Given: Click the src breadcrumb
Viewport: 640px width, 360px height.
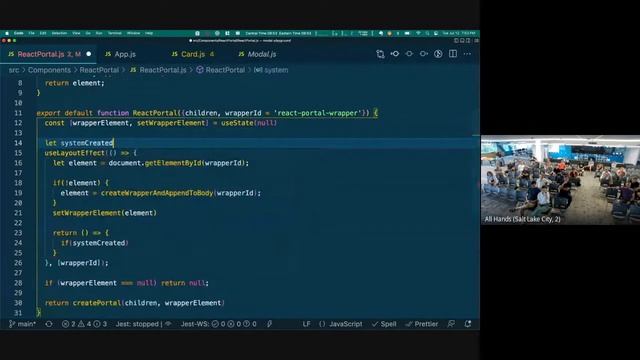Looking at the screenshot, I should [x=14, y=70].
